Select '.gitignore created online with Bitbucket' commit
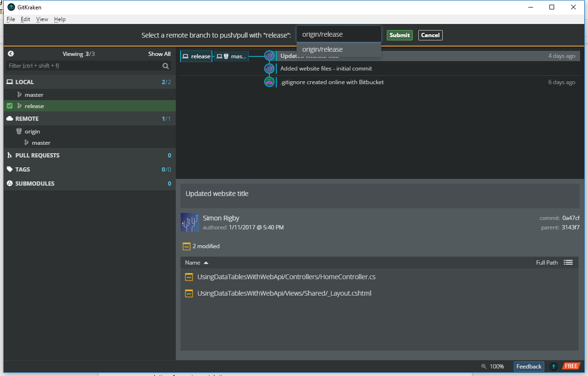 [428, 82]
